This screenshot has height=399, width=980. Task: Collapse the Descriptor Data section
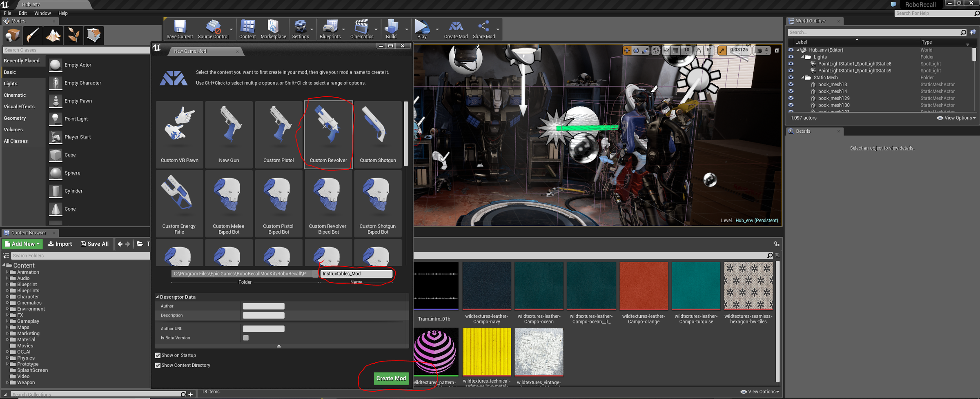(x=157, y=297)
